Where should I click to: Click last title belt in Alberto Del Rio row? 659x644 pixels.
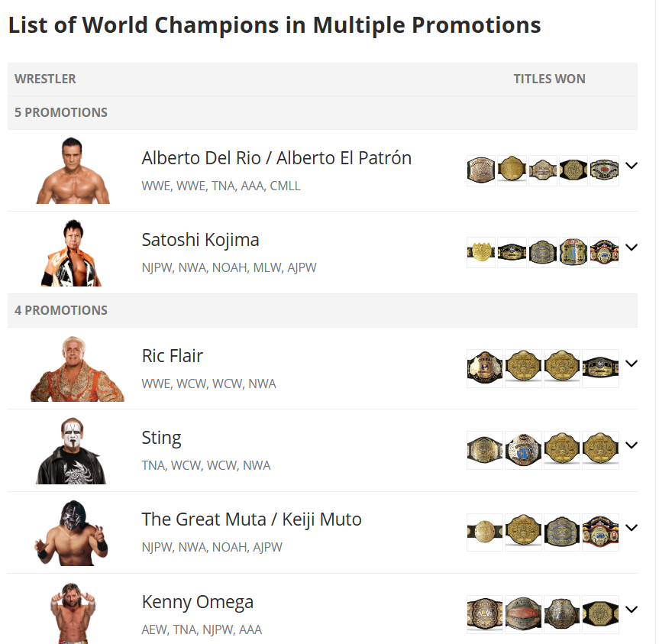click(604, 170)
